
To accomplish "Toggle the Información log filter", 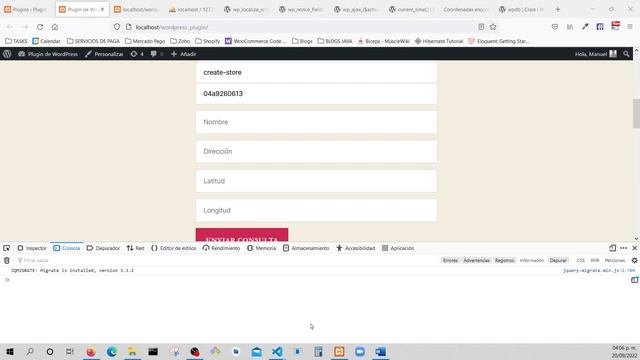I will (x=532, y=260).
